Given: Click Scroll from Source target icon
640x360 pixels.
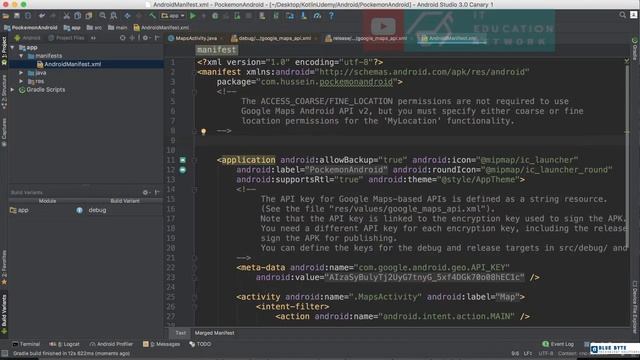Looking at the screenshot, I should (122, 38).
